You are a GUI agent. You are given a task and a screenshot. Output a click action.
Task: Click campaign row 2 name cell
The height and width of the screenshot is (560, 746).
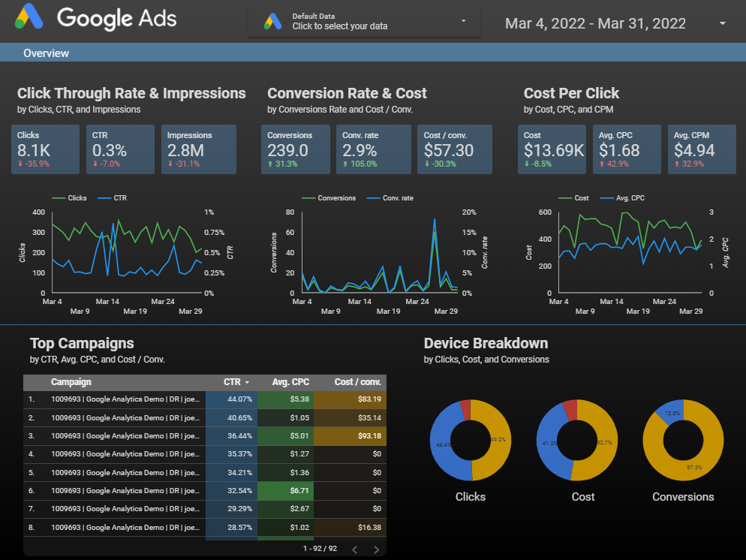point(125,417)
